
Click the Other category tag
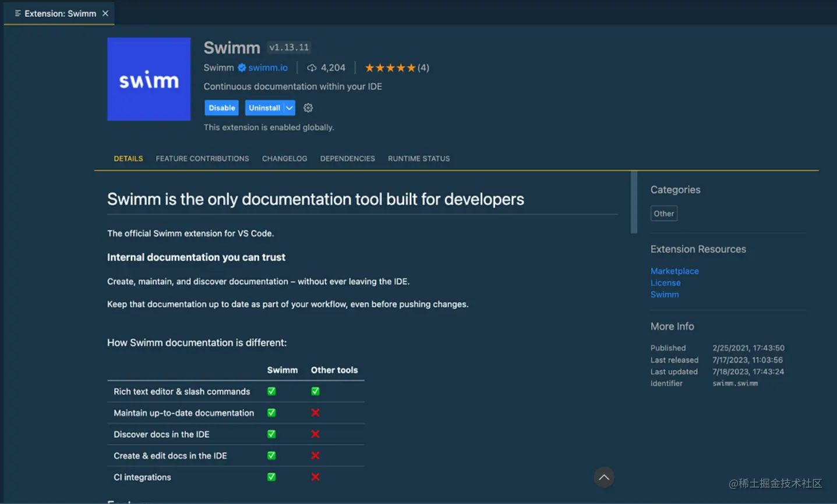pyautogui.click(x=664, y=214)
